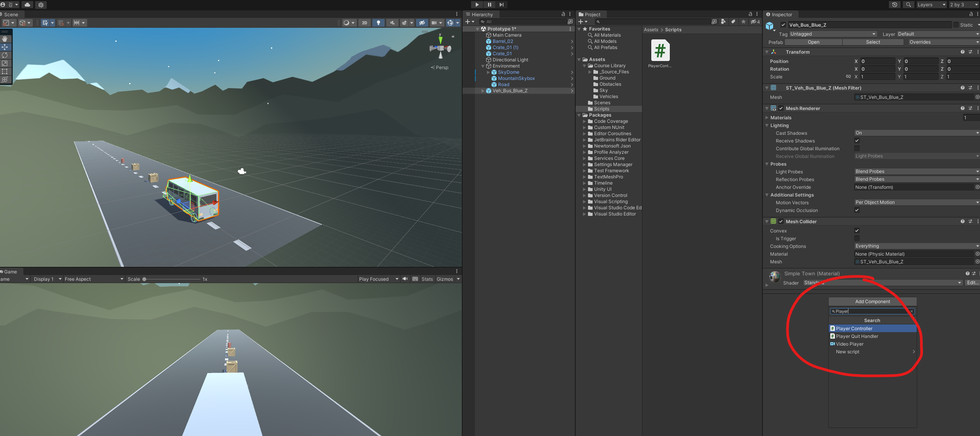Select the Rotate tool in Scene toolbar

click(5, 55)
